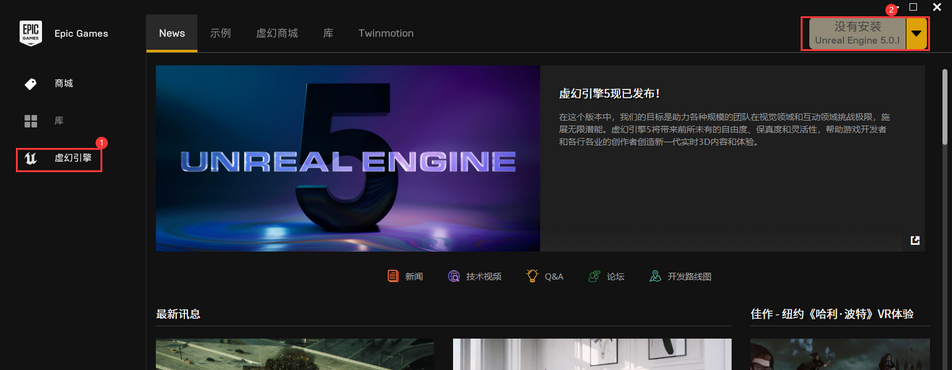Click 没有安装 Unreal Engine 5.0.1 button
The height and width of the screenshot is (370, 952).
(x=857, y=33)
